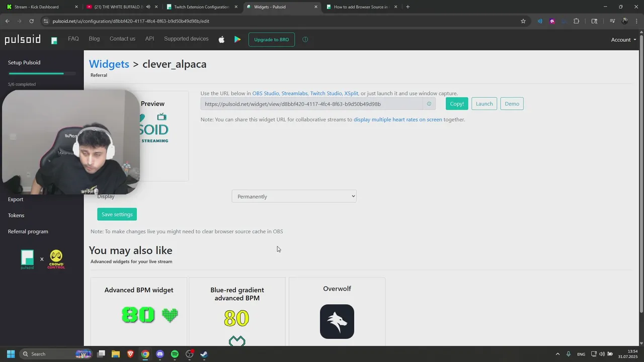Switch to Twitch Extension Configuration tab

202,7
